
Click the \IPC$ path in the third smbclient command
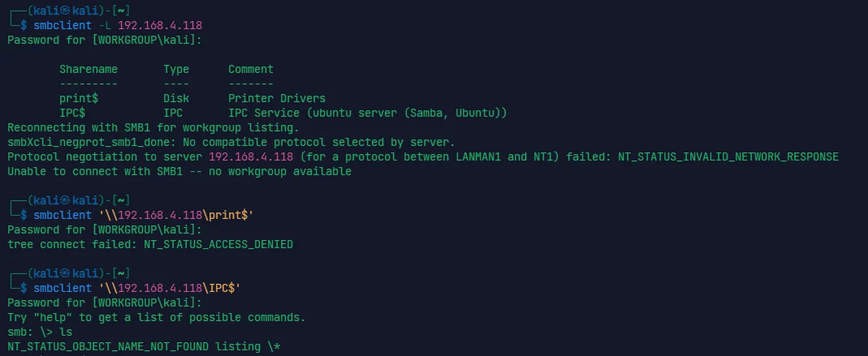(222, 288)
